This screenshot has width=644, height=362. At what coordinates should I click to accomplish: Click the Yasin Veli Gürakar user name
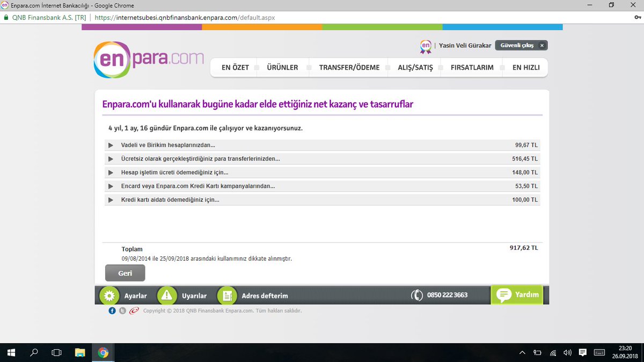coord(465,46)
